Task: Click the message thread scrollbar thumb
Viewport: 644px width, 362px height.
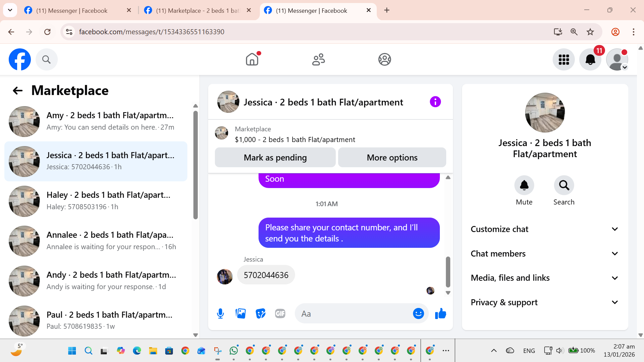Action: 448,272
